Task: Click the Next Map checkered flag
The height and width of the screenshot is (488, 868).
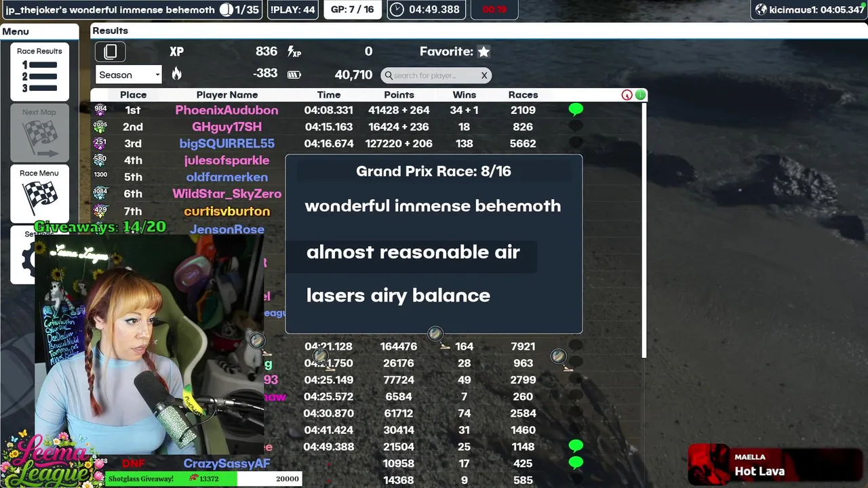Action: (x=39, y=133)
